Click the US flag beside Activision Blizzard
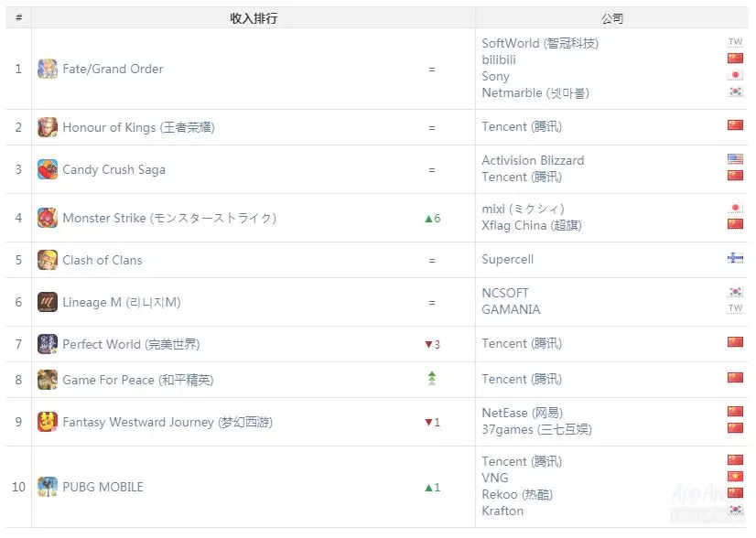The image size is (756, 538). [735, 159]
